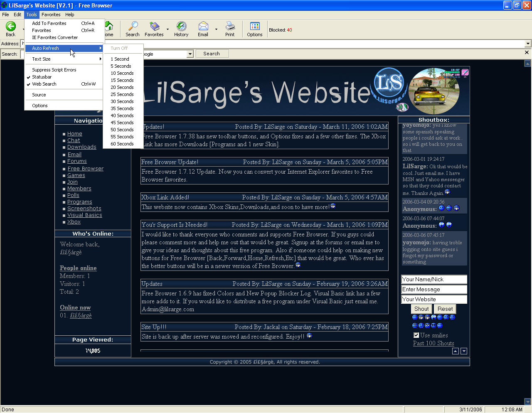Toggle the Use smilies checkbox
Screen dimensions: 532x413
[x=416, y=335]
